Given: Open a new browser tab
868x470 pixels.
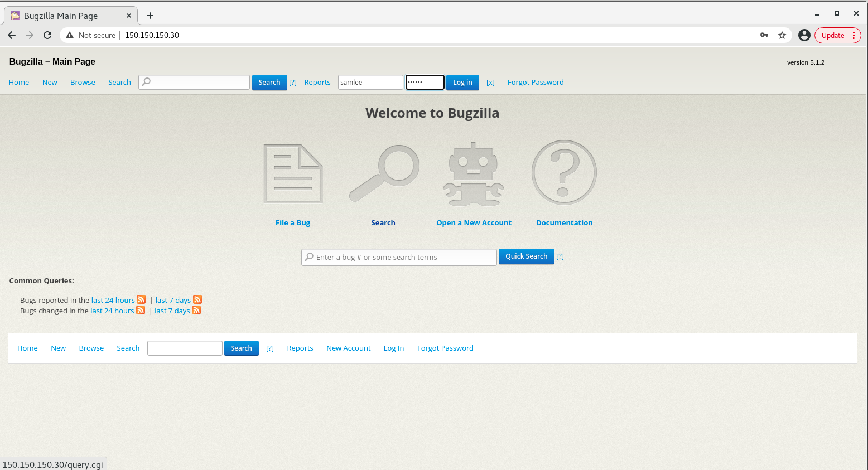Looking at the screenshot, I should [150, 16].
